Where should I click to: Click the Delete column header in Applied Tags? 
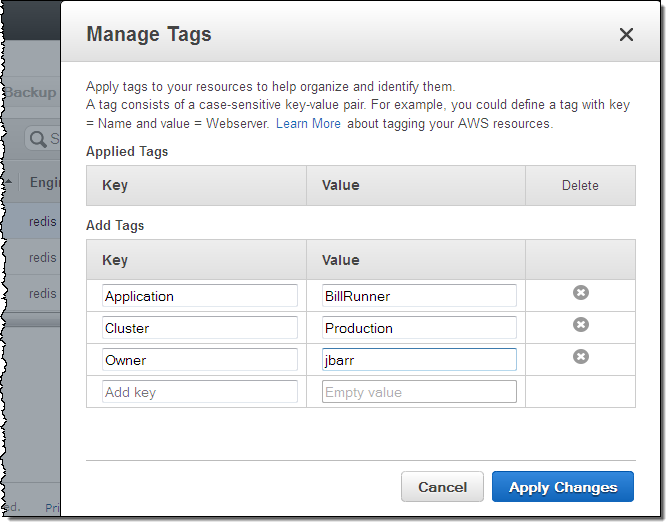(x=580, y=185)
